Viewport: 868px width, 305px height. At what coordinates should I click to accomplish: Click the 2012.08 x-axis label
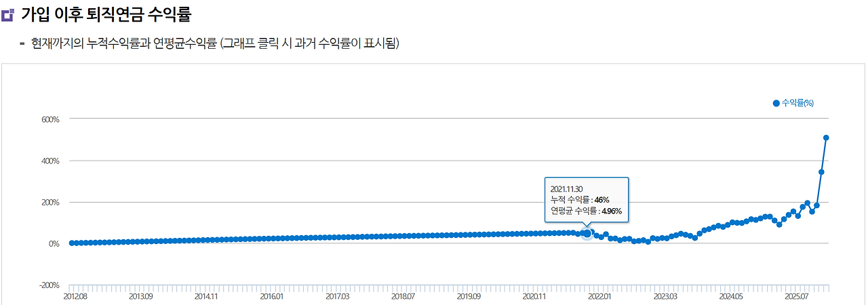coord(75,296)
